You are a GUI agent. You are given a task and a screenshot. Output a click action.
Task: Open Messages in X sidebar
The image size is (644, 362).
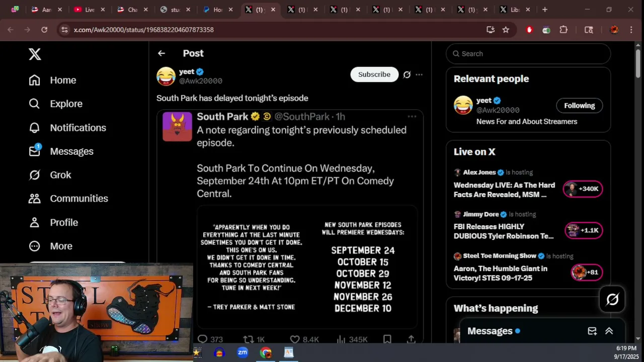pyautogui.click(x=61, y=151)
